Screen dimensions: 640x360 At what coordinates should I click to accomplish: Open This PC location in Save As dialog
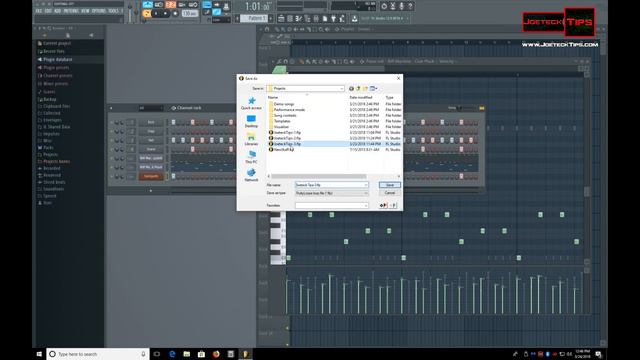[251, 157]
